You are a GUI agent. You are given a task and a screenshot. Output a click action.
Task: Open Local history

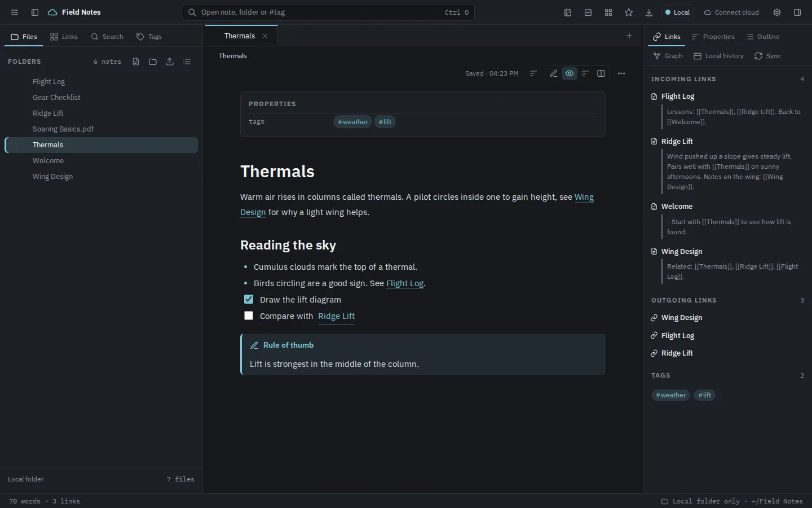pyautogui.click(x=718, y=56)
